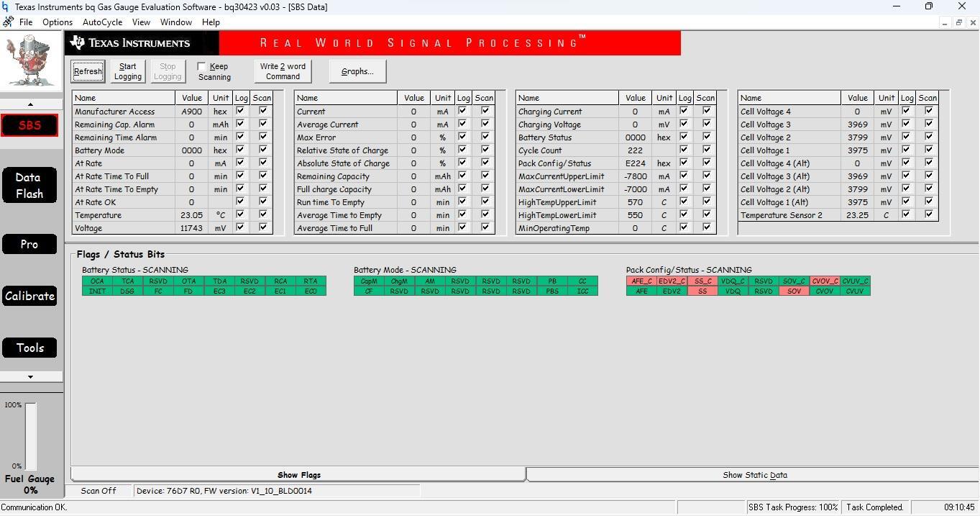Image resolution: width=980 pixels, height=516 pixels.
Task: Toggle Log checkbox for Relative State of Charge
Action: (x=463, y=150)
